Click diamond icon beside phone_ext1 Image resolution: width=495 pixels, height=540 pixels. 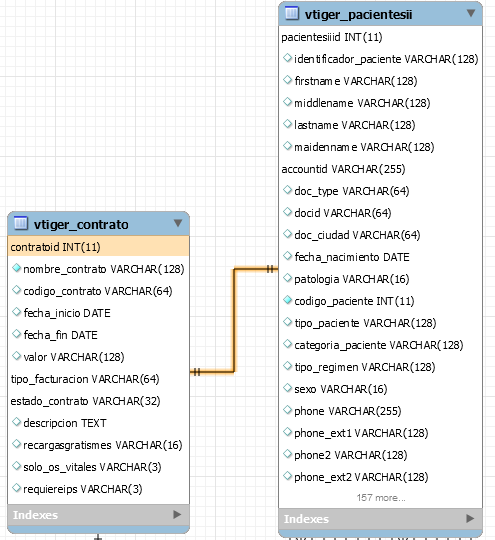tap(287, 432)
